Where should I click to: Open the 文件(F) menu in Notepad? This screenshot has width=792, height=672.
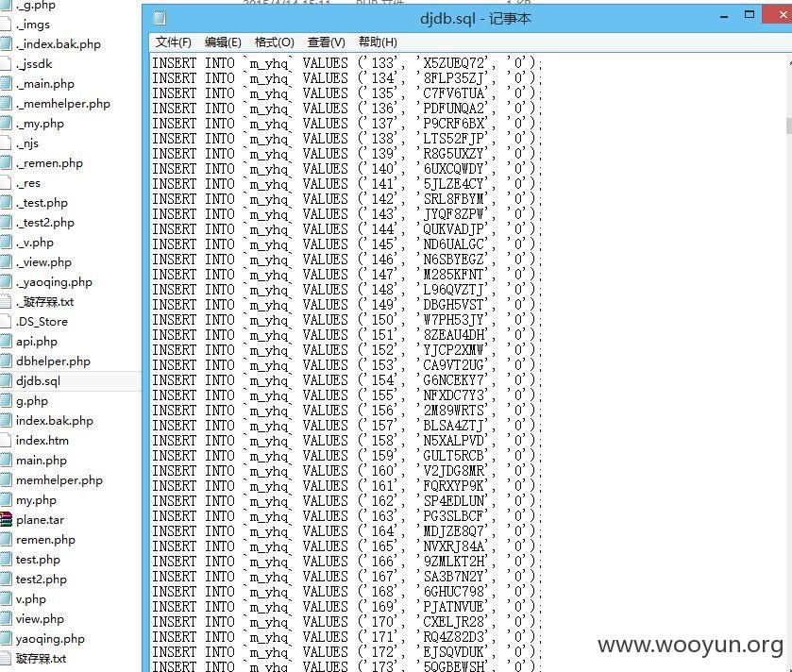(174, 42)
